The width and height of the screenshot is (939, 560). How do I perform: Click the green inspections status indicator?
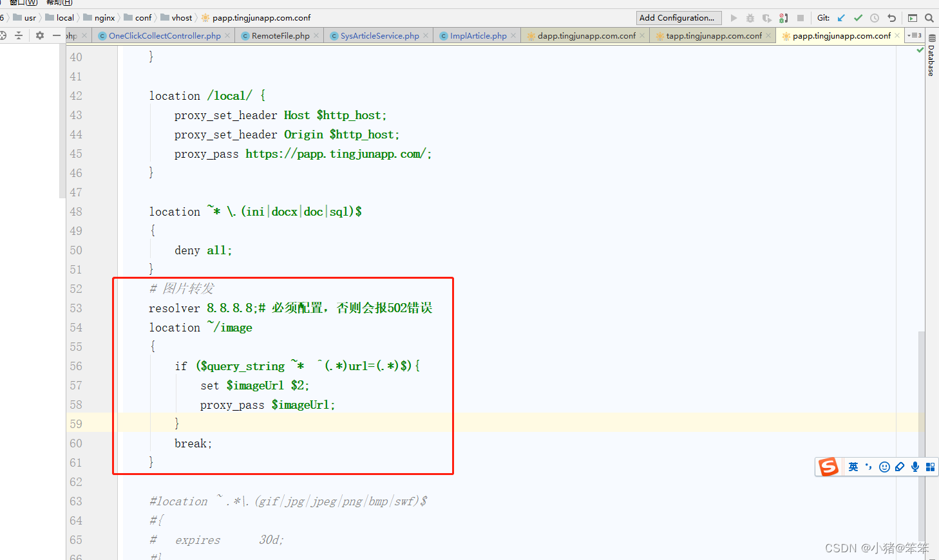919,49
